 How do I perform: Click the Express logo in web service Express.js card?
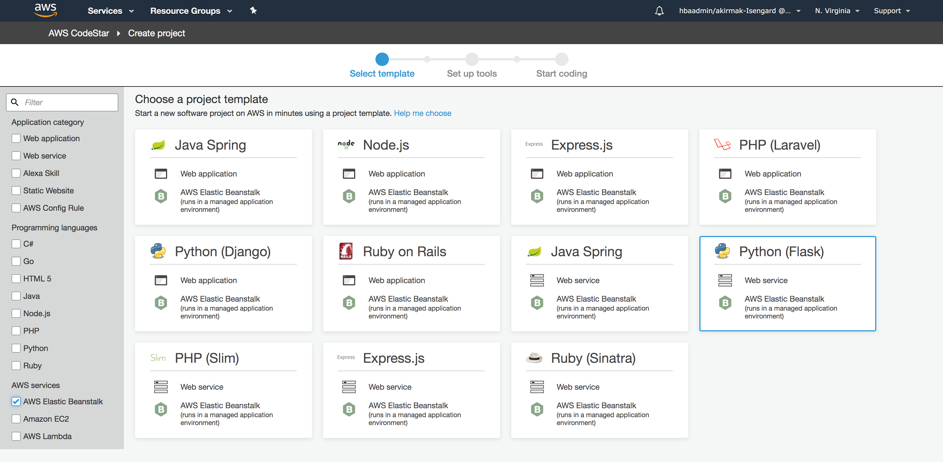(346, 357)
